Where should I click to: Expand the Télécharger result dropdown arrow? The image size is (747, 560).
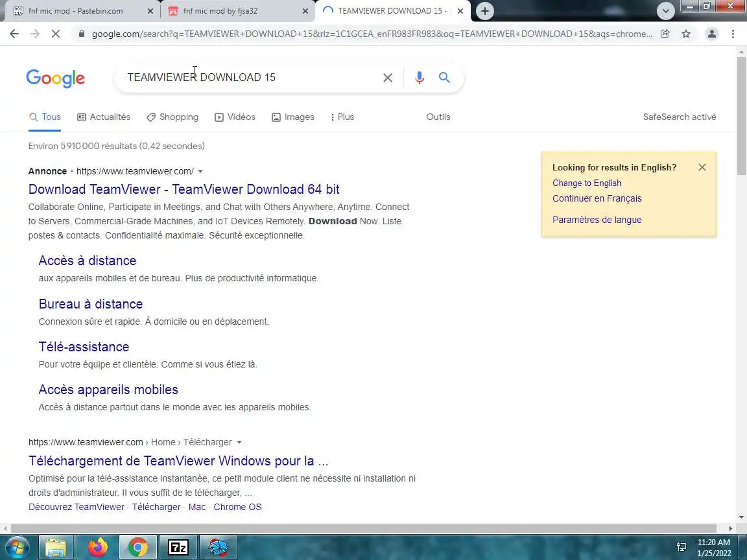point(239,443)
